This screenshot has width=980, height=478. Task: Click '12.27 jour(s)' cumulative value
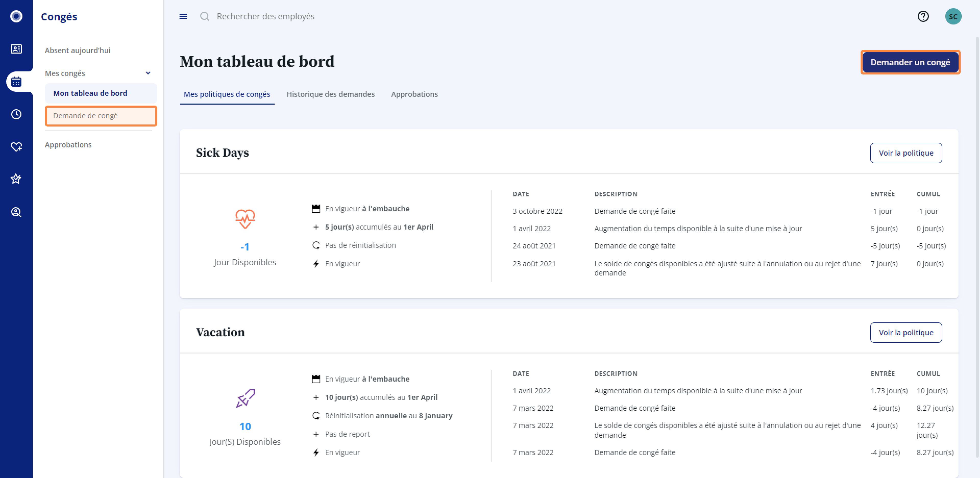tap(927, 430)
